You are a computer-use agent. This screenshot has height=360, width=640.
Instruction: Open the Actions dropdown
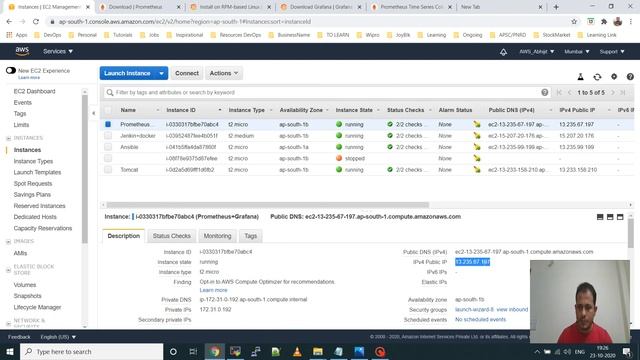224,73
